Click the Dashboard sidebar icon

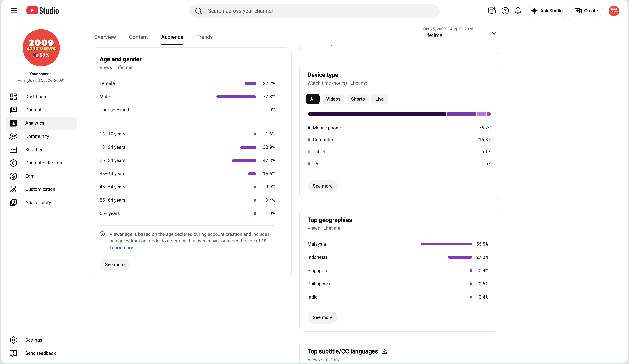(x=13, y=97)
